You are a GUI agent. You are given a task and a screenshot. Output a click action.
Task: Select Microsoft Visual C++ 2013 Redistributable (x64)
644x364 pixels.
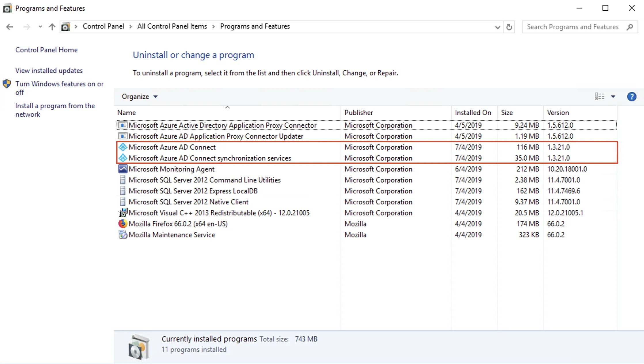tap(366, 213)
